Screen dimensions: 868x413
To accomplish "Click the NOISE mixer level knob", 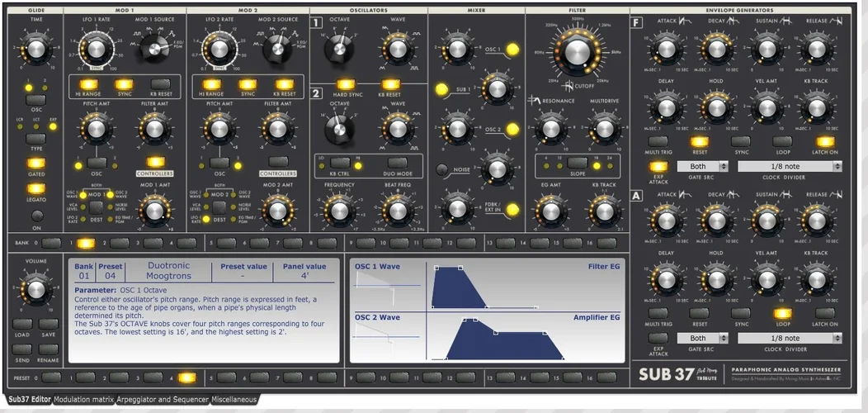I will point(497,169).
